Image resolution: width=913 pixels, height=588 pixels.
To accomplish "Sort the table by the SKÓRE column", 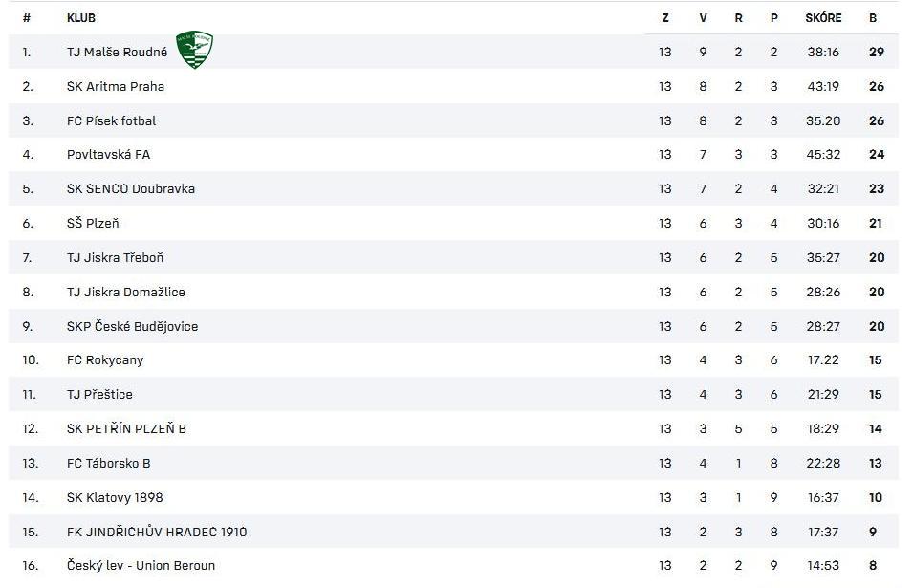I will 823,18.
